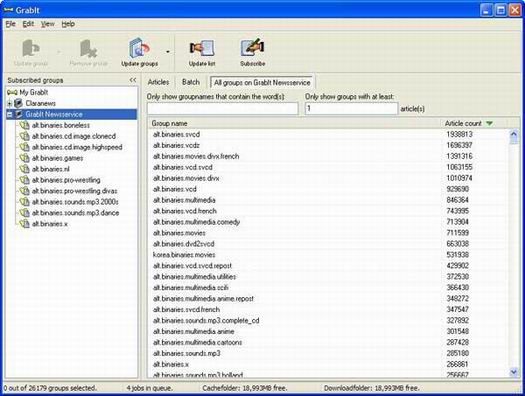Screen dimensions: 525x396
Task: Click the Downloadfolder free space status entry
Action: click(372, 388)
